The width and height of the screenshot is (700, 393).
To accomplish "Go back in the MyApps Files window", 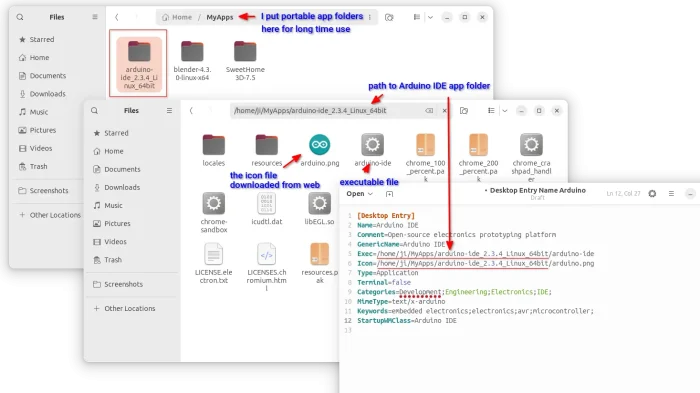I will click(x=117, y=17).
